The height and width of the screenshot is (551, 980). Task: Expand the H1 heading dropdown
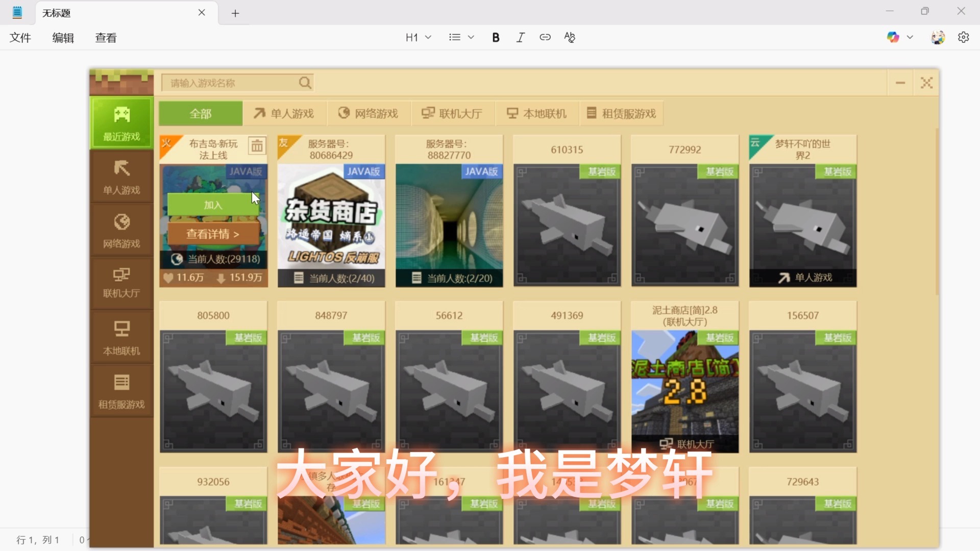[419, 37]
